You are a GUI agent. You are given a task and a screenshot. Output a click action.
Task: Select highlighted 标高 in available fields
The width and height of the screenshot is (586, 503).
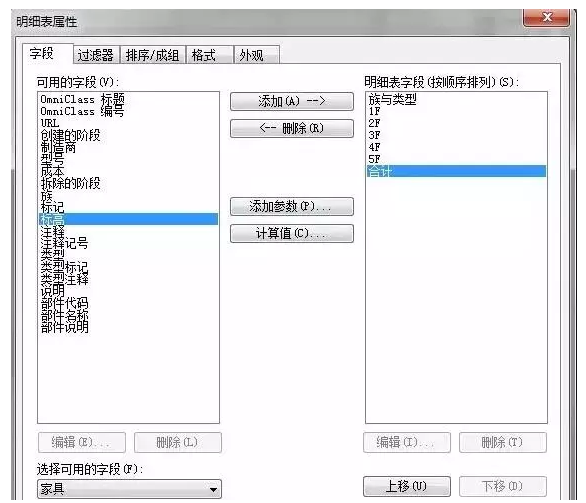128,219
